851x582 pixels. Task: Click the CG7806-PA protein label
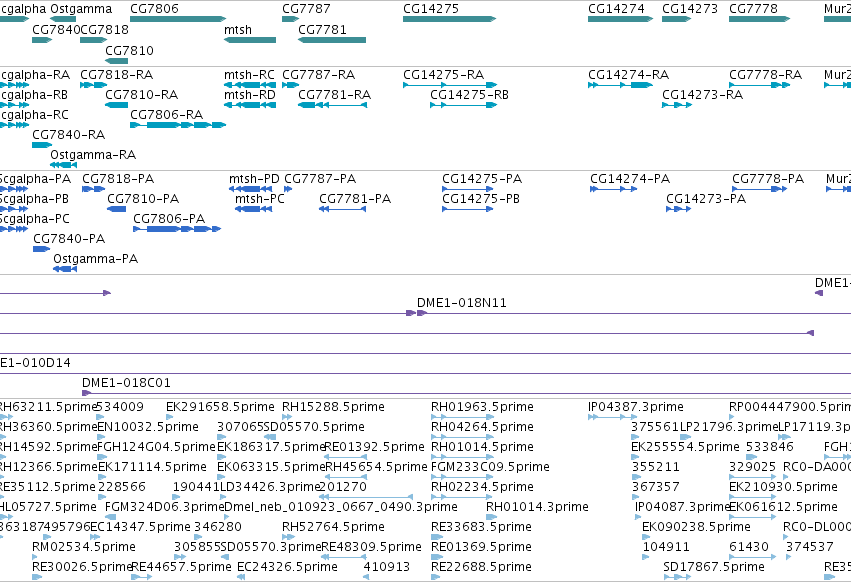(x=169, y=219)
